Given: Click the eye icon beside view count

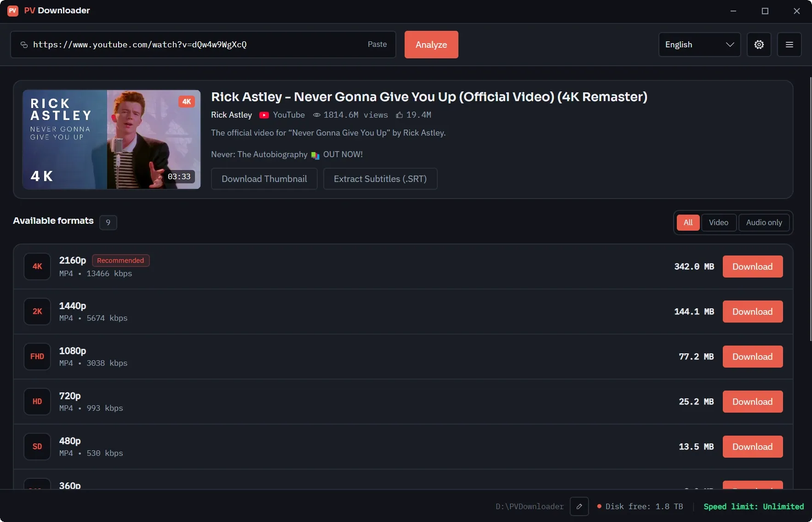Looking at the screenshot, I should pos(316,115).
